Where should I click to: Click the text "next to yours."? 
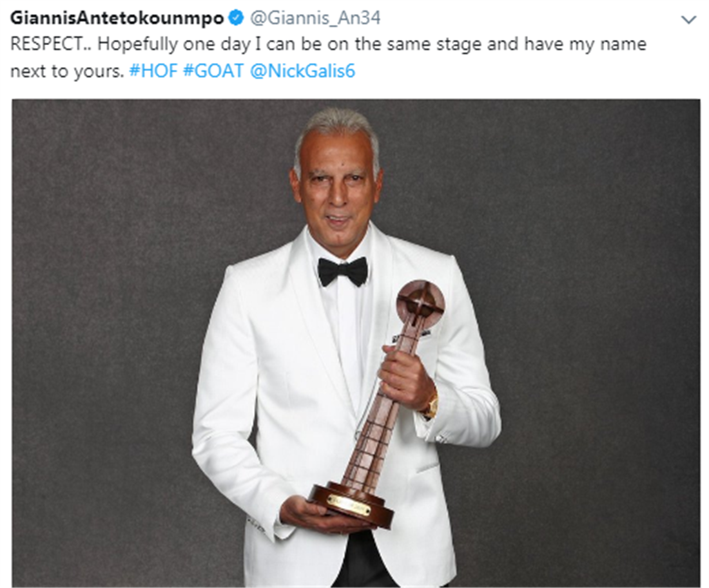(x=67, y=71)
